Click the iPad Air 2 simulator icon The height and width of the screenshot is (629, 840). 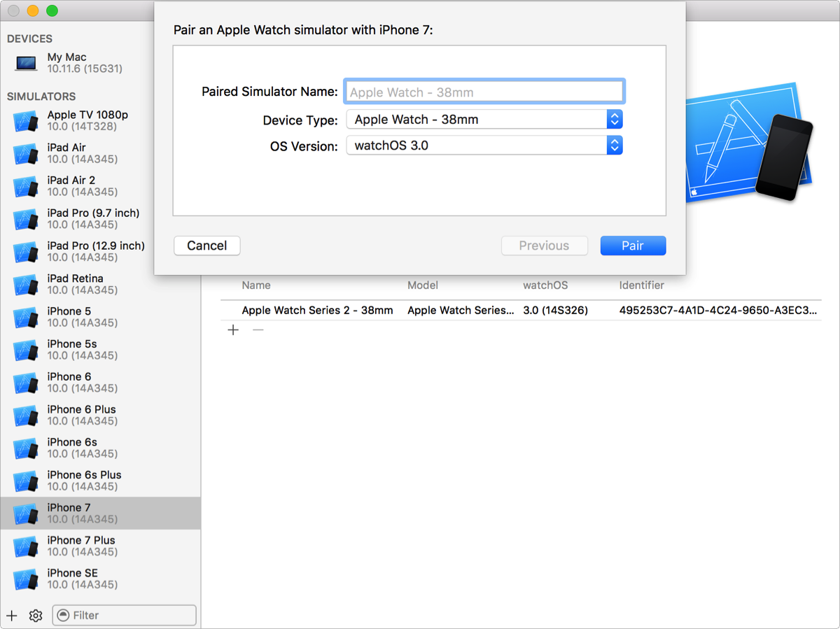(25, 187)
